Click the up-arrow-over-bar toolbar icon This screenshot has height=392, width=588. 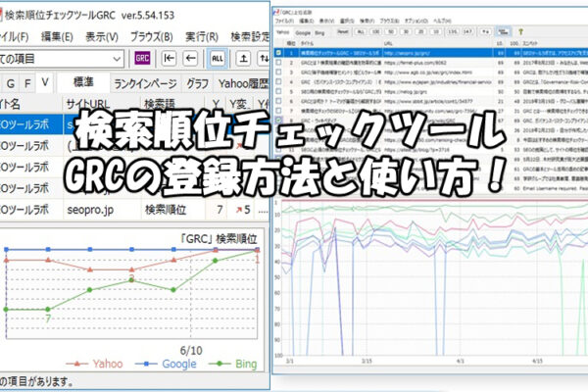coord(243,58)
